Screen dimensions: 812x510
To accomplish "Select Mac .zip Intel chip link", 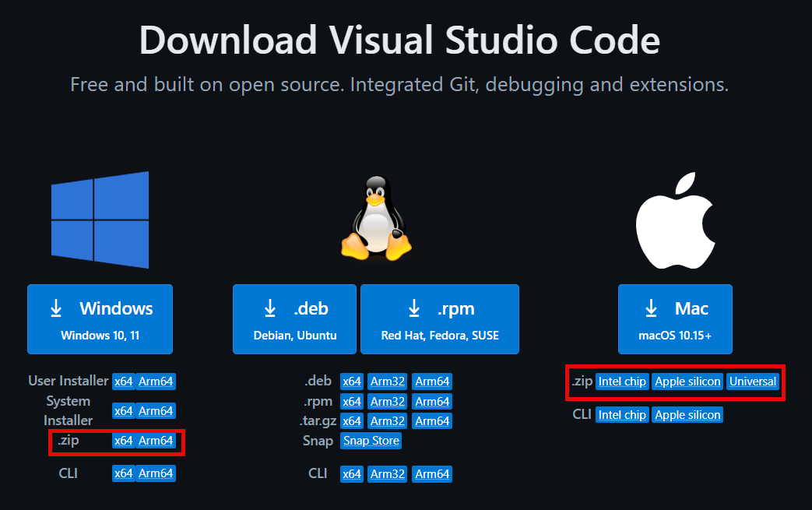I will coord(622,382).
